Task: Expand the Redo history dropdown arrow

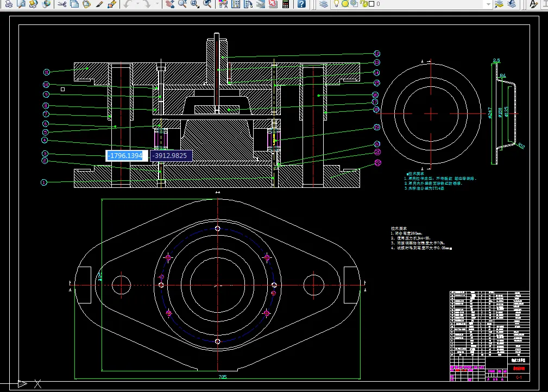Action: 157,4
